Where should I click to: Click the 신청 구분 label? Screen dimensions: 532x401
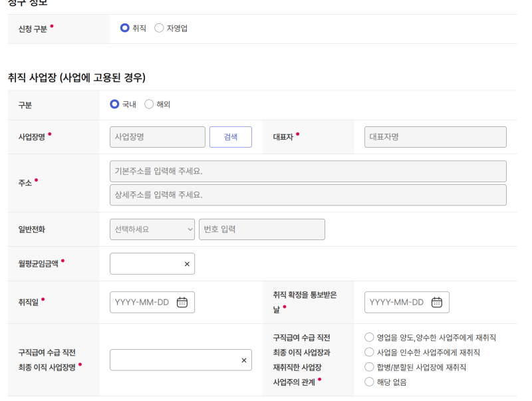pos(33,29)
